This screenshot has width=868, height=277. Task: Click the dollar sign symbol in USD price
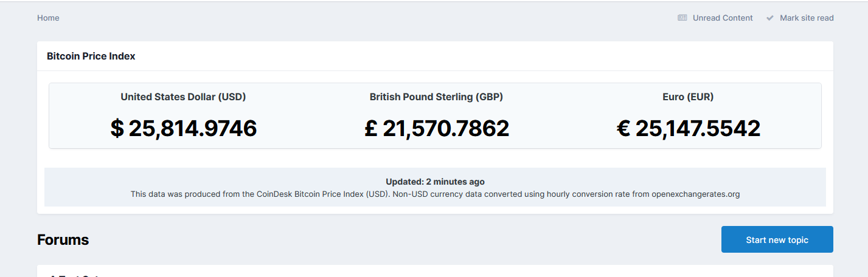(x=117, y=128)
